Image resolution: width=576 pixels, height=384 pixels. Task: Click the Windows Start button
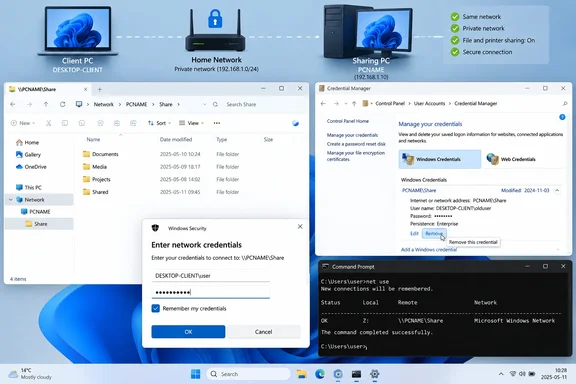click(x=195, y=374)
